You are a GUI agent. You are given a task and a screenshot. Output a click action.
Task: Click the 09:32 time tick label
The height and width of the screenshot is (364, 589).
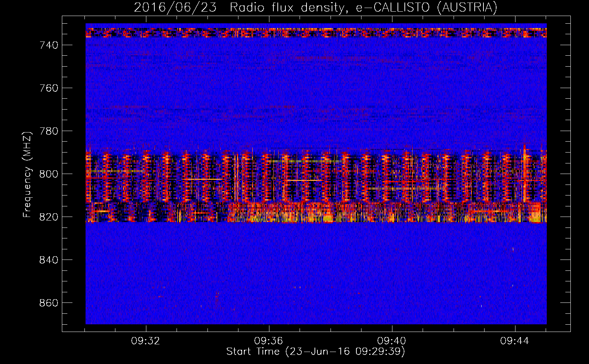pyautogui.click(x=146, y=341)
